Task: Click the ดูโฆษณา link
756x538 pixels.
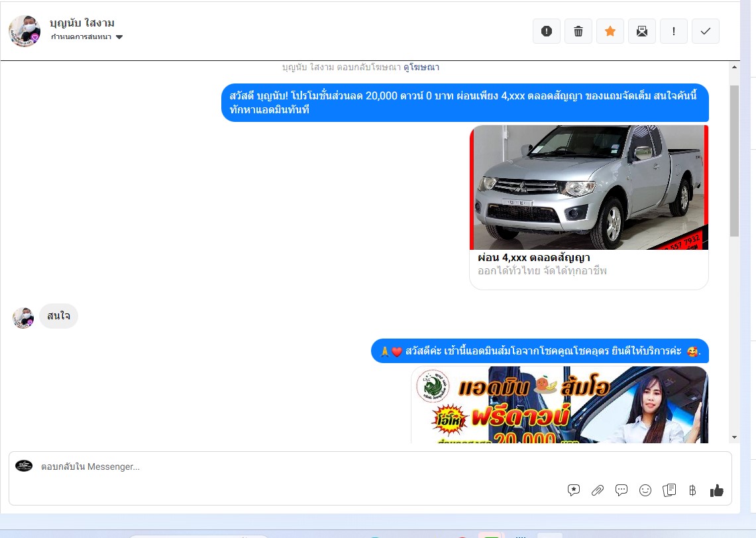Action: [421, 68]
